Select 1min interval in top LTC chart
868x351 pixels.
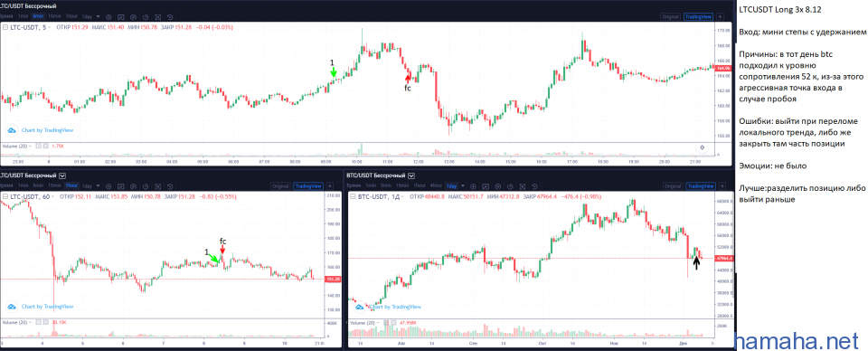click(23, 16)
